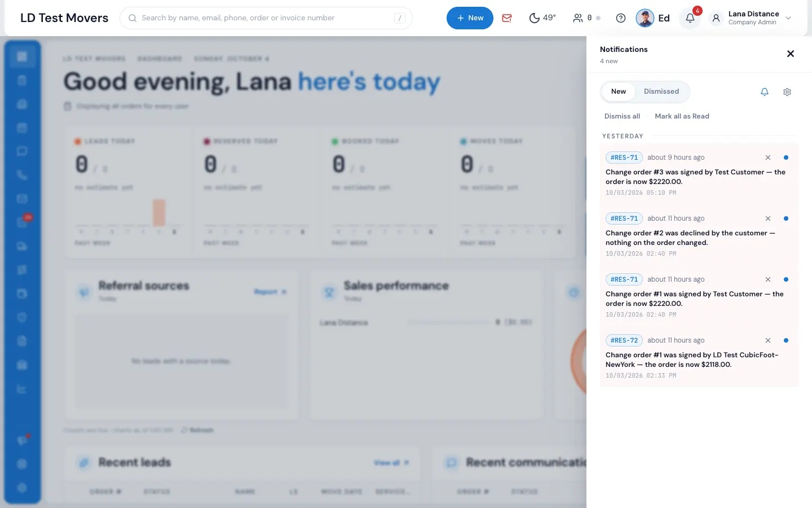
Task: Open the #RES-72 order tag
Action: [x=624, y=340]
